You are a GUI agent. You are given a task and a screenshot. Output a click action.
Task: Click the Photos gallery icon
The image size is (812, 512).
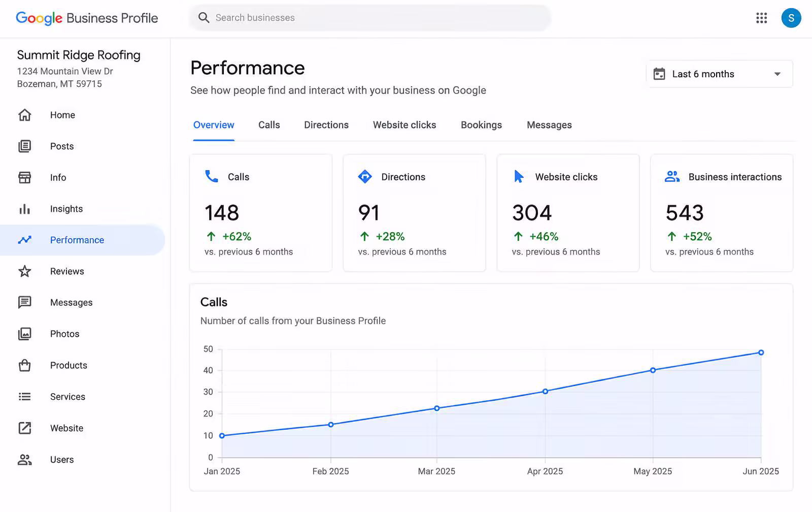[24, 334]
